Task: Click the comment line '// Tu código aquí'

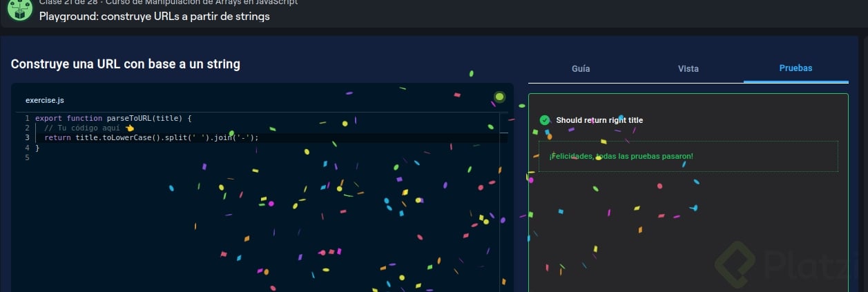Action: [x=82, y=128]
